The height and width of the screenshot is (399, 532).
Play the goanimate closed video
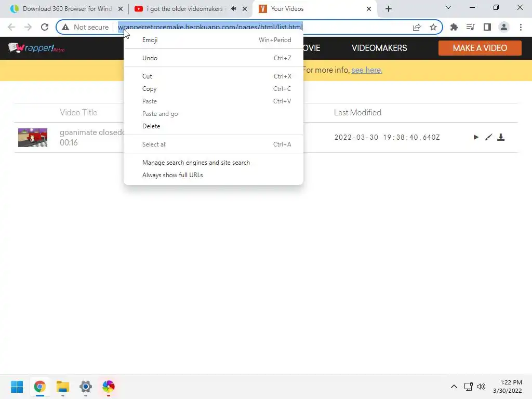[x=476, y=137]
